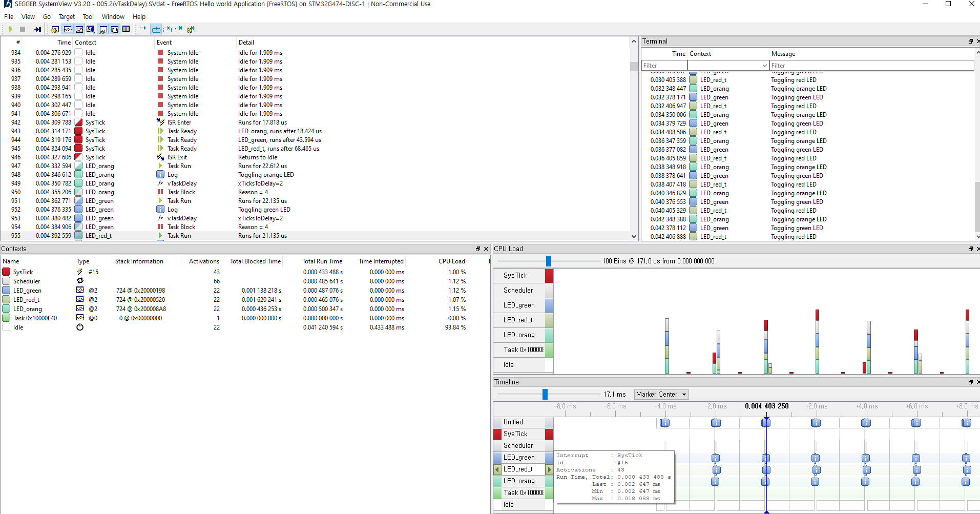This screenshot has height=514, width=980.
Task: Click the Unified info marker at the cursor line
Action: (x=766, y=423)
